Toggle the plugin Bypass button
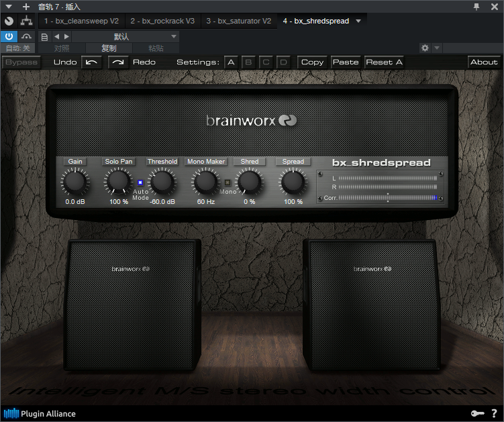This screenshot has width=504, height=422. tap(21, 62)
